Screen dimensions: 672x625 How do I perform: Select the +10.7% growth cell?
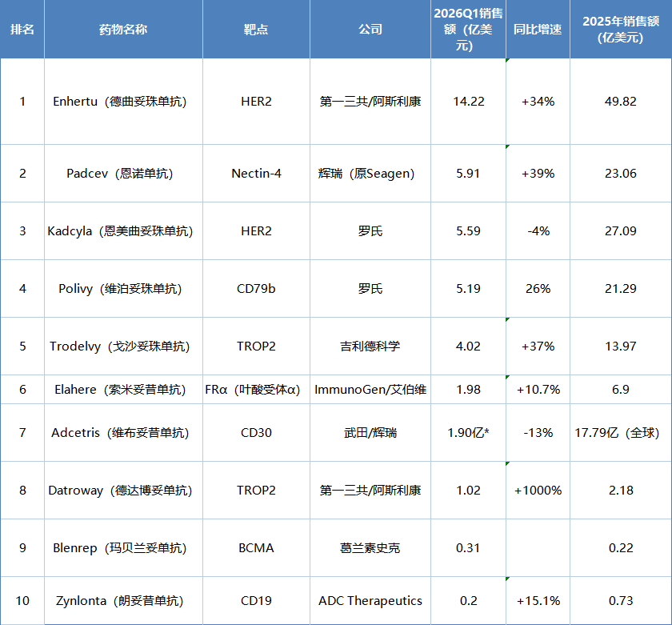click(x=538, y=390)
